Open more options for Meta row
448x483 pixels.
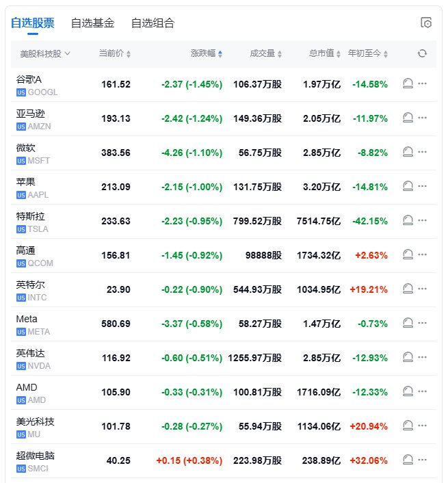(423, 323)
